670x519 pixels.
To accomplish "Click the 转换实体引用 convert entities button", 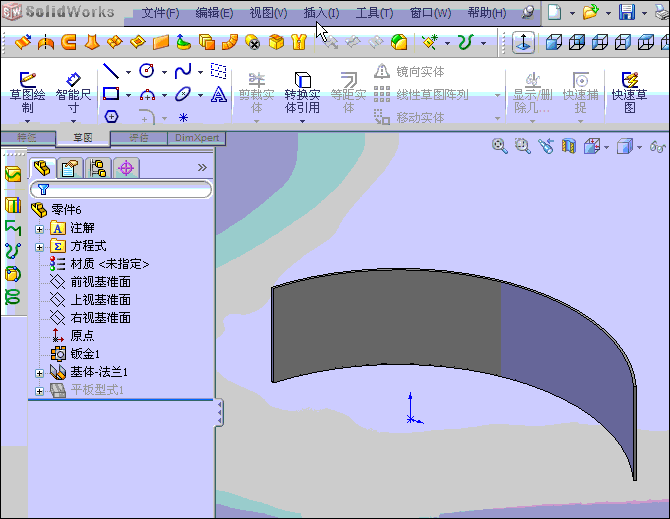I will pyautogui.click(x=302, y=93).
